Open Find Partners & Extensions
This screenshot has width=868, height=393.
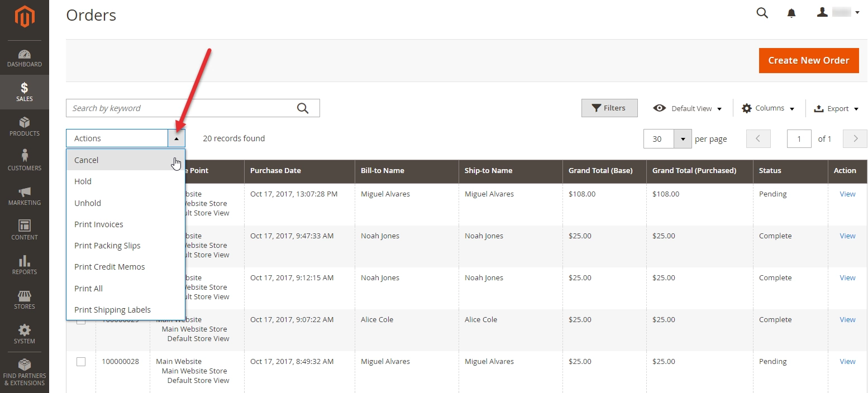[25, 372]
